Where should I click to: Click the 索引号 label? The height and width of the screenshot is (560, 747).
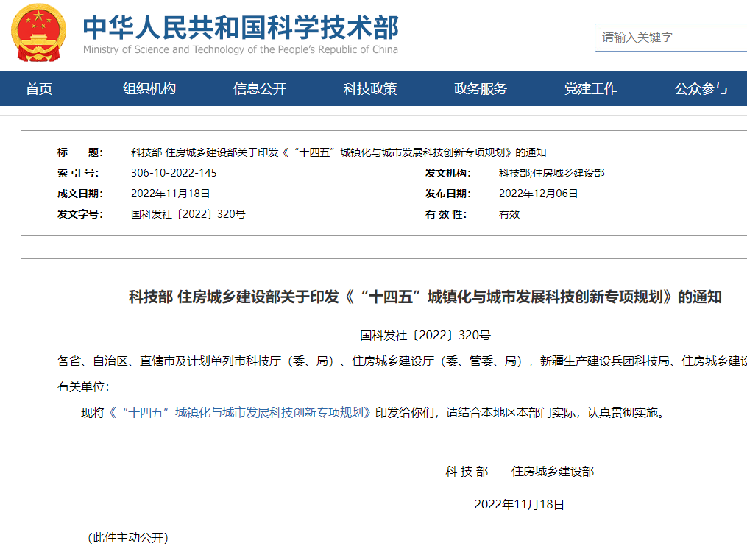(78, 173)
